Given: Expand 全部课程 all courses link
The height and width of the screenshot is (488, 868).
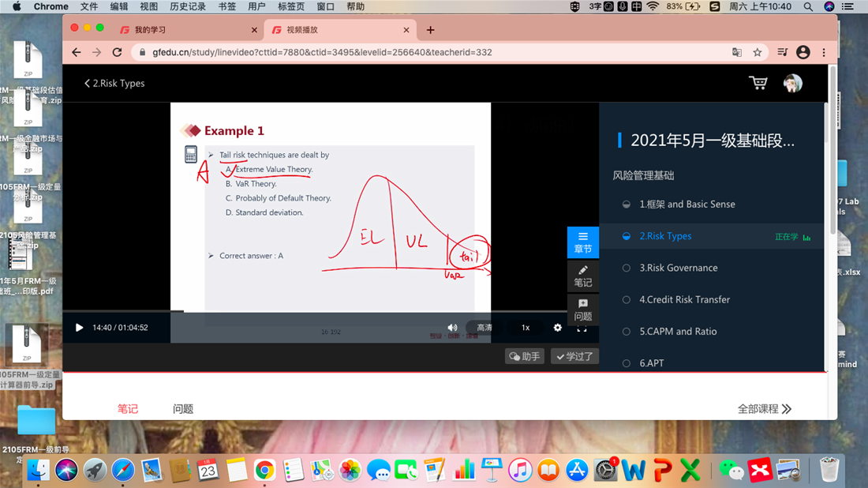Looking at the screenshot, I should (765, 409).
